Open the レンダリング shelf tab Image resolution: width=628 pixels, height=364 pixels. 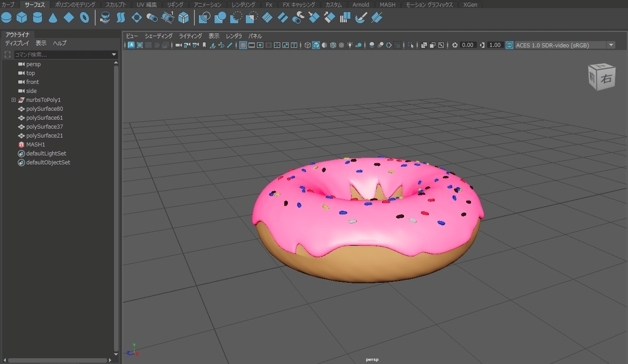click(243, 4)
